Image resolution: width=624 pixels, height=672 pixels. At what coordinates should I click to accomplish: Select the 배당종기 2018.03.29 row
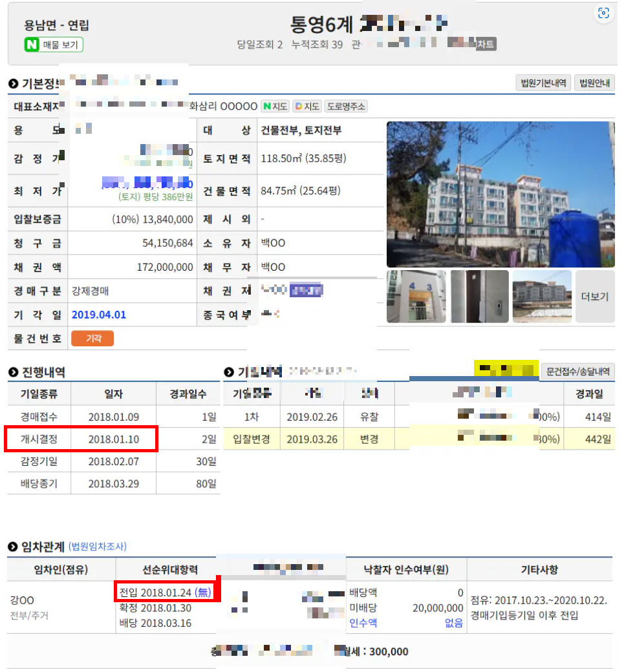click(114, 483)
